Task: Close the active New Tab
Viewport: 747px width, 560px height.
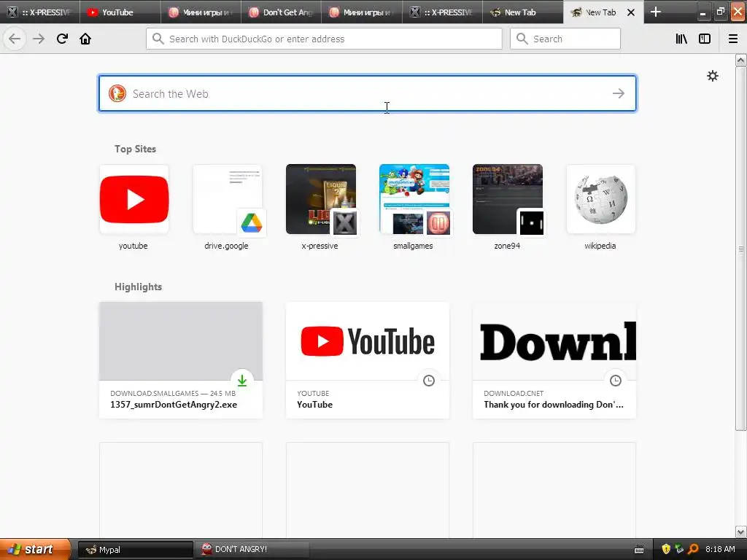Action: point(631,12)
